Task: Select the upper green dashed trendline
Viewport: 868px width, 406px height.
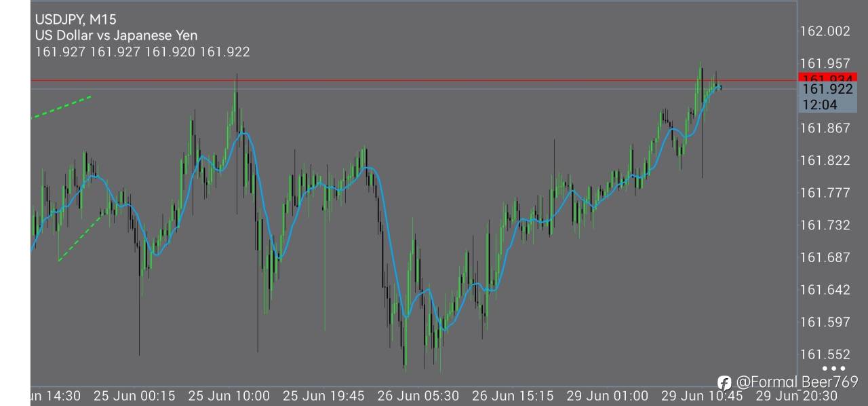Action: (x=61, y=107)
